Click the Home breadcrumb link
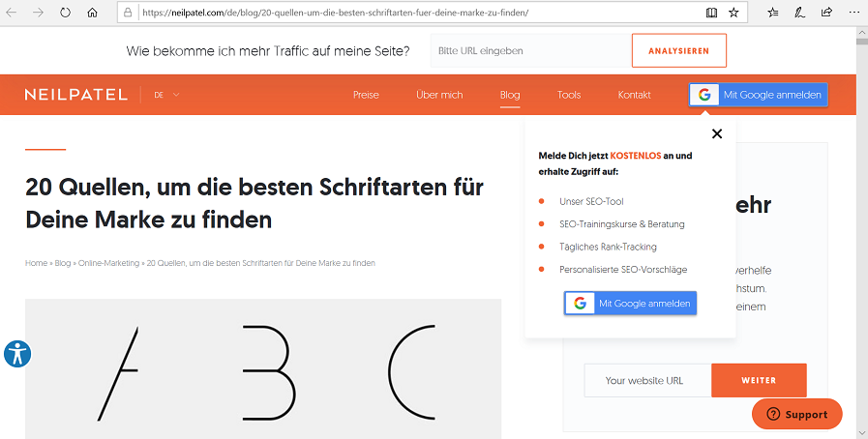 (x=36, y=263)
